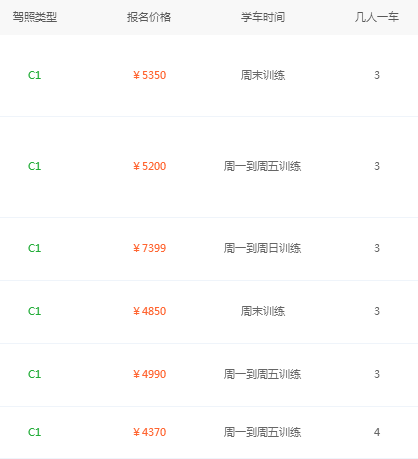Click C1 in the ¥5350 row
Image resolution: width=418 pixels, height=459 pixels.
tap(35, 75)
